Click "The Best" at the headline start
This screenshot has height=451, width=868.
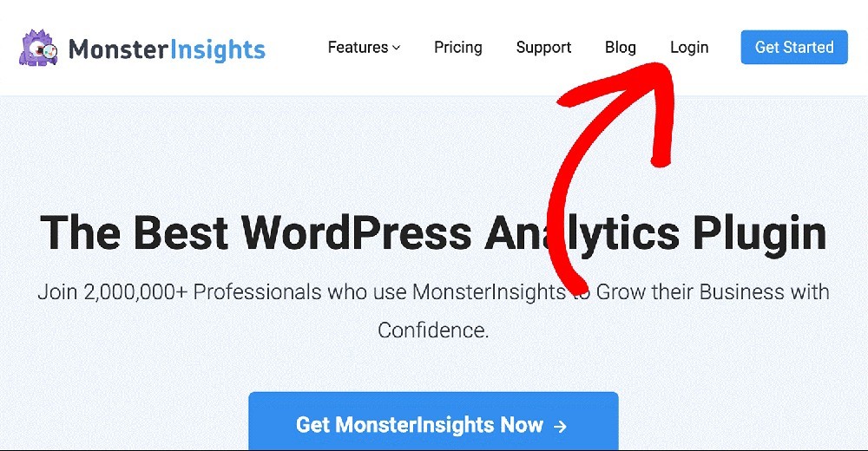point(134,232)
